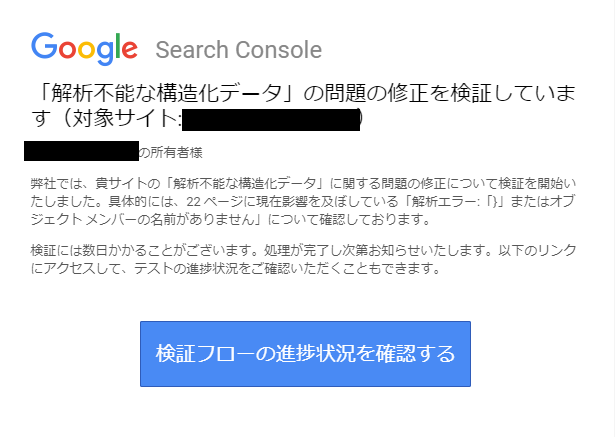
Task: Click heading 「解析不能な構造化データ」の問題の修正を検証しています
Action: pos(303,106)
